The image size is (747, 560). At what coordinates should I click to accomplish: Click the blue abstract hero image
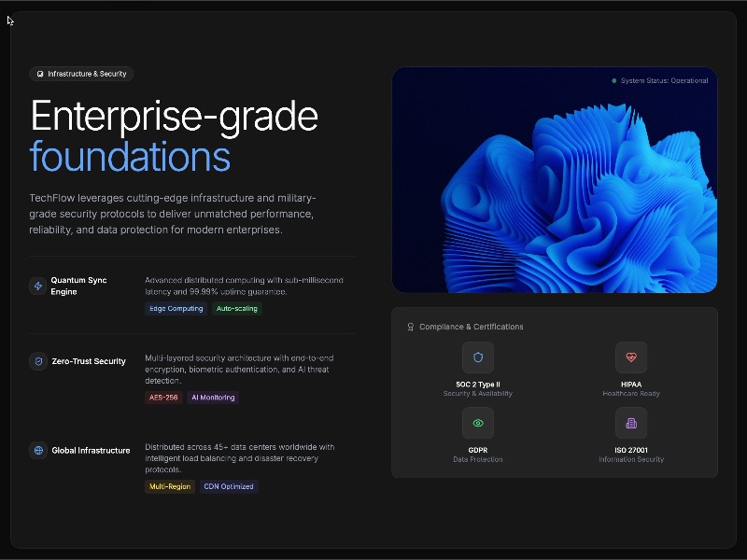coord(555,180)
